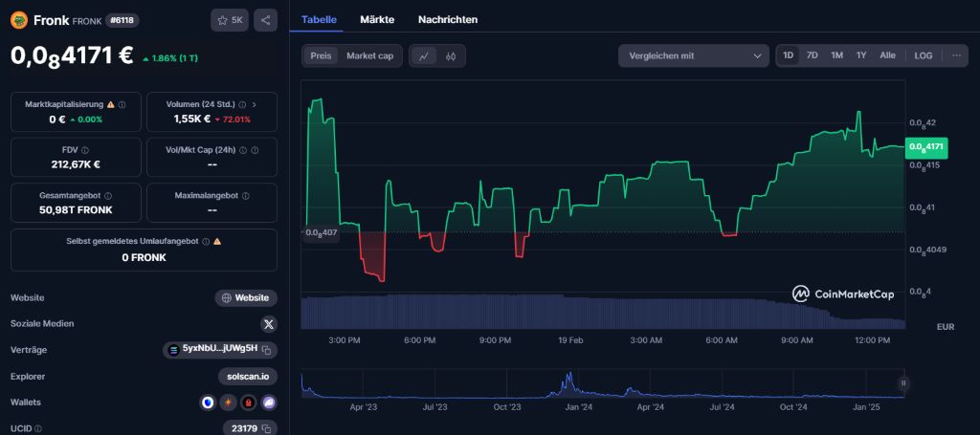Viewport: 980px width, 435px height.
Task: Click the 5yxNbU...jUWg5H contract link
Action: click(219, 350)
